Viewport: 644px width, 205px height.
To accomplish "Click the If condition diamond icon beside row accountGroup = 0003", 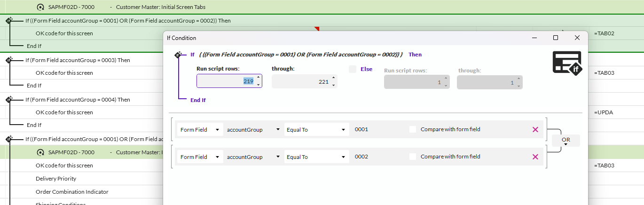I will pyautogui.click(x=9, y=60).
